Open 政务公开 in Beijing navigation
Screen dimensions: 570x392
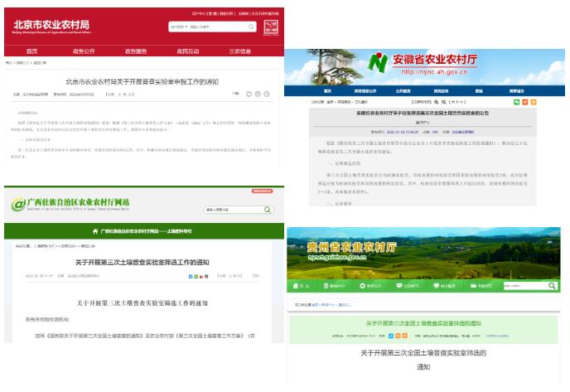(84, 51)
